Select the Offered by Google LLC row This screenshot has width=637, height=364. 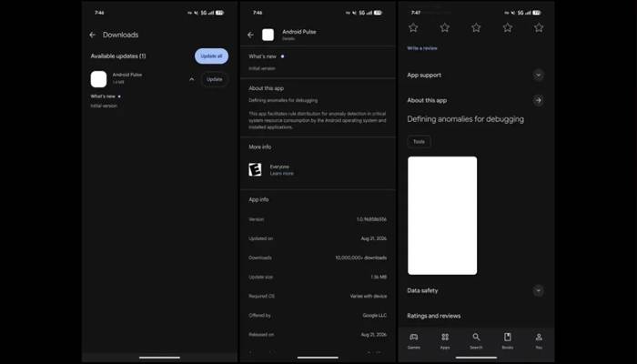click(x=318, y=315)
